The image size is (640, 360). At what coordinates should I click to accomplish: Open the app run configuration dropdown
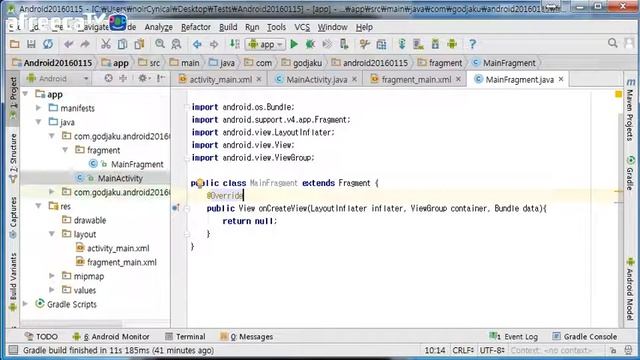coord(265,44)
